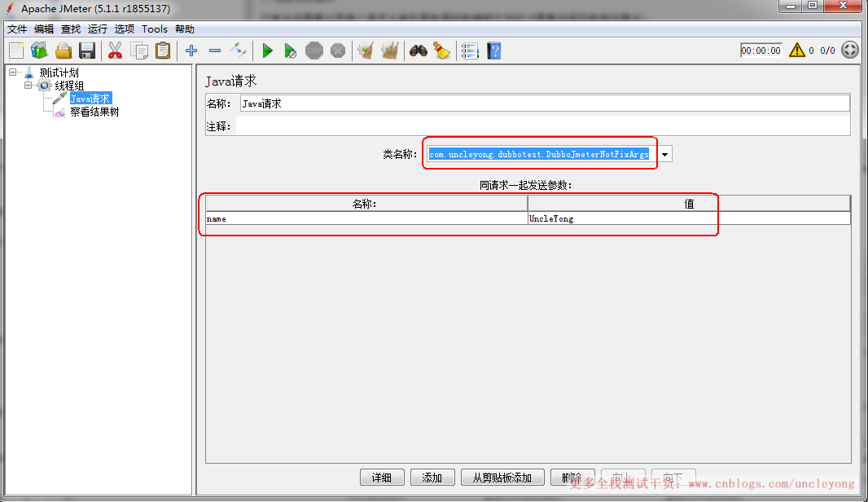Image resolution: width=868 pixels, height=502 pixels.
Task: Click the 'UncleYong' value cell
Action: coord(689,219)
